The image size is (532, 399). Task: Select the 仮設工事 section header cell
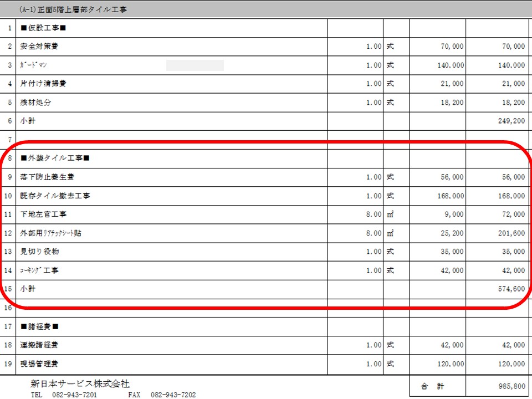pos(42,28)
